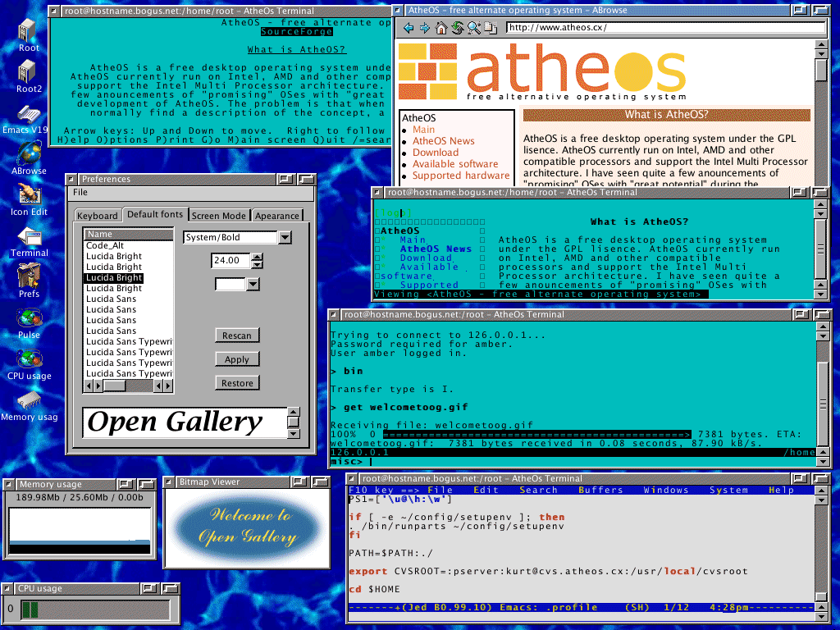Launch Emacs V19 from the desktop

pyautogui.click(x=25, y=118)
